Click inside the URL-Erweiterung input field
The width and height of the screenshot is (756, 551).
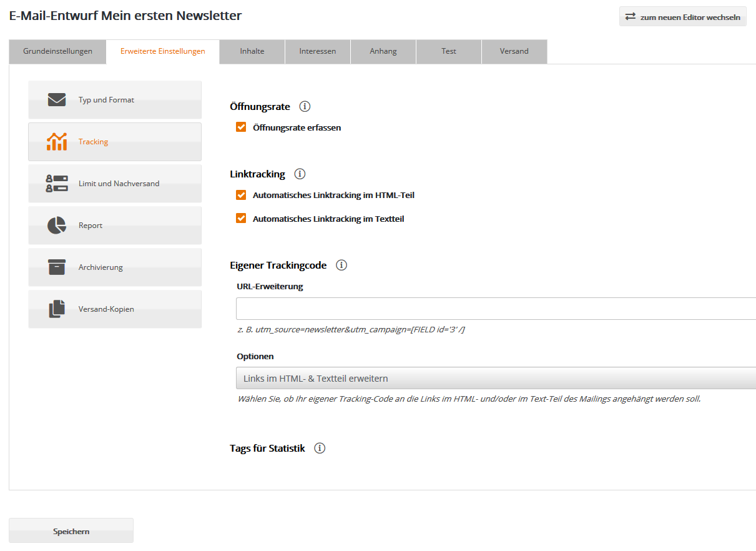tap(437, 308)
